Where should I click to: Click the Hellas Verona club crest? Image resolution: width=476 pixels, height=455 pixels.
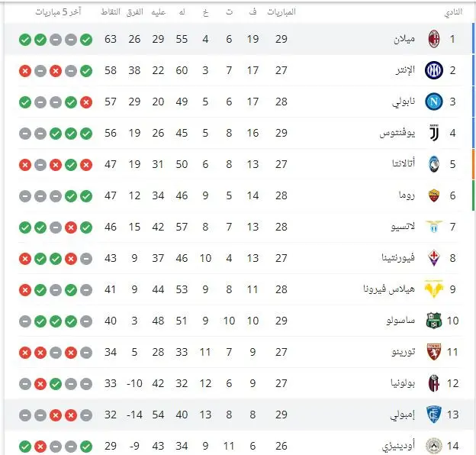[434, 289]
